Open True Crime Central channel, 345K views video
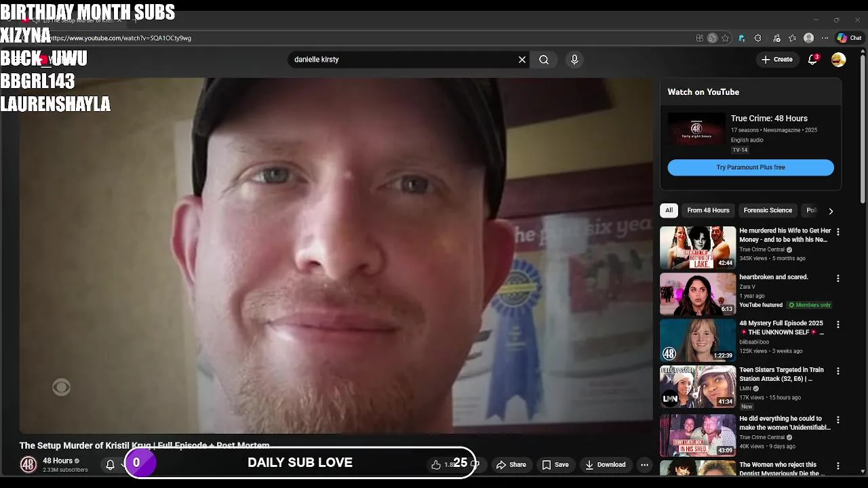868x488 pixels. [x=762, y=249]
